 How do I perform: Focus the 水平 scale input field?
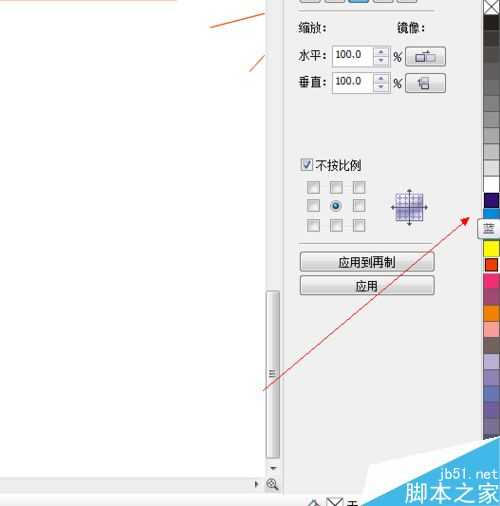(x=353, y=56)
